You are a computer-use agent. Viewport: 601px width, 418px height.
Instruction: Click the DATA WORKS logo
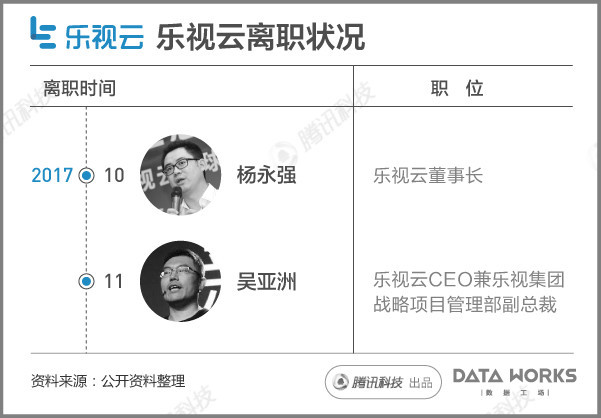coord(514,376)
